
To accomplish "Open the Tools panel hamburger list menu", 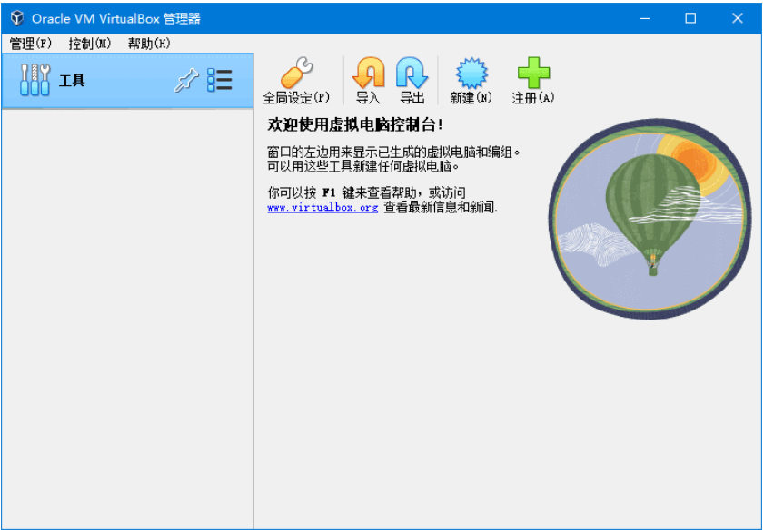I will pos(219,80).
